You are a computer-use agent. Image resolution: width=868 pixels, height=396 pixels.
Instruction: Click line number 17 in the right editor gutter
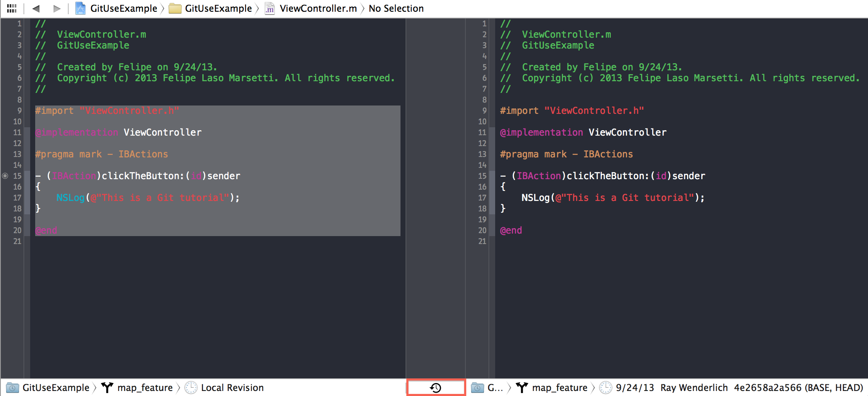(482, 198)
